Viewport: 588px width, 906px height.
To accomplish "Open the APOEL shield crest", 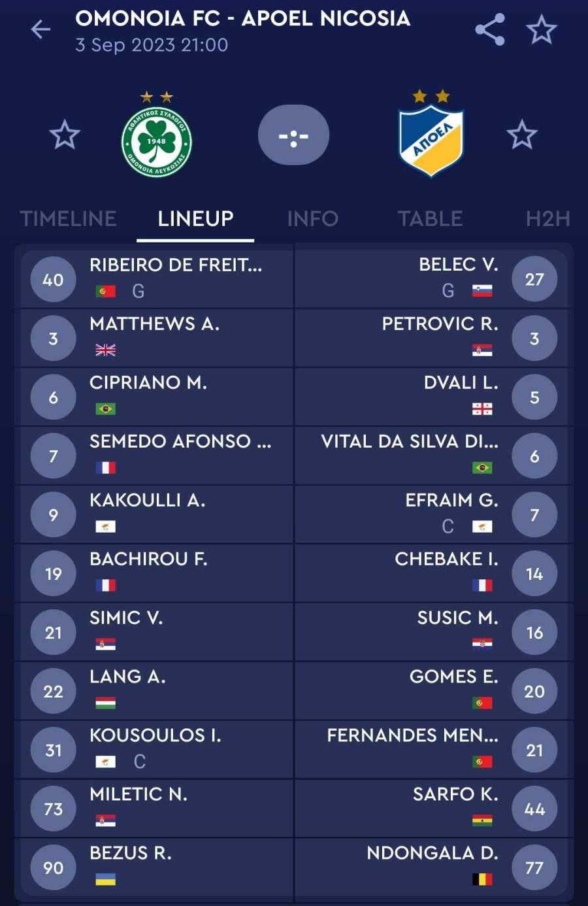I will point(431,141).
